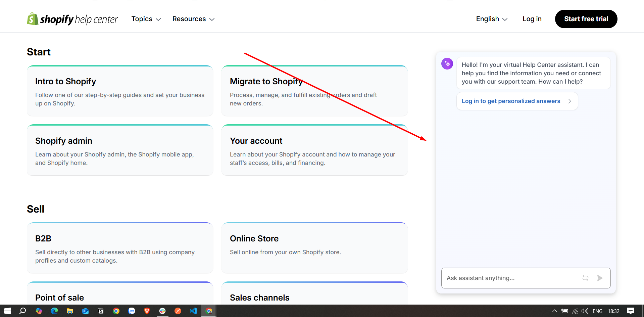Screen dimensions: 644x317
Task: Open the Sales channels card
Action: pos(314,293)
